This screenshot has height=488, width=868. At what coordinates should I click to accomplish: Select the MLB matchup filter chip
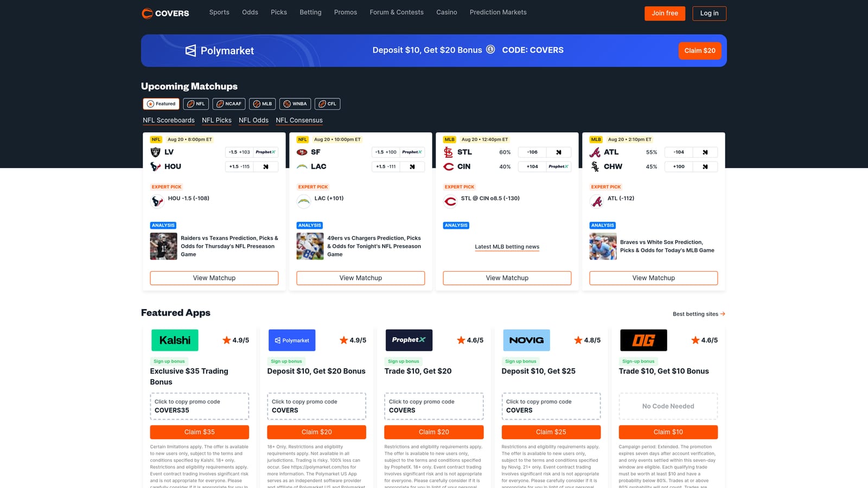[x=263, y=104]
